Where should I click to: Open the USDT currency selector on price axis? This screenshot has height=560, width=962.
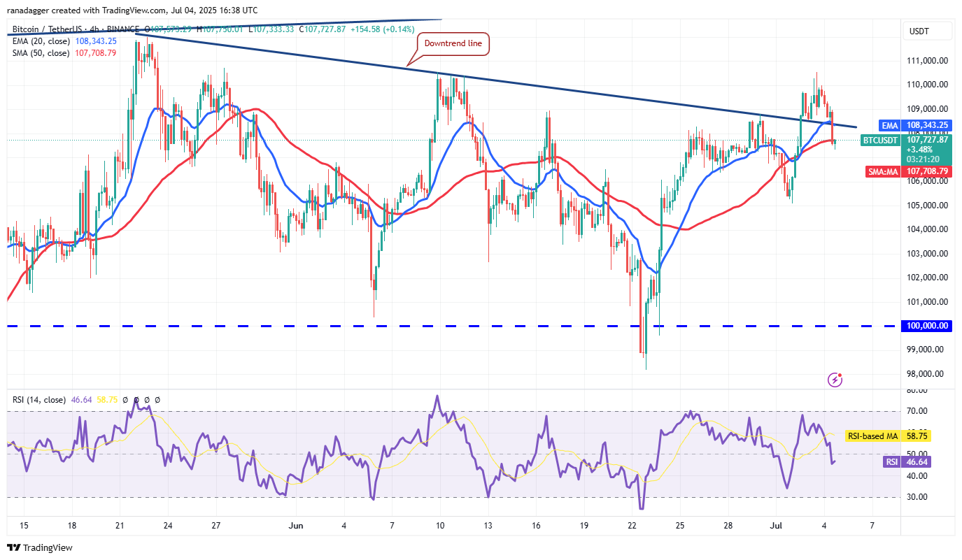[919, 31]
